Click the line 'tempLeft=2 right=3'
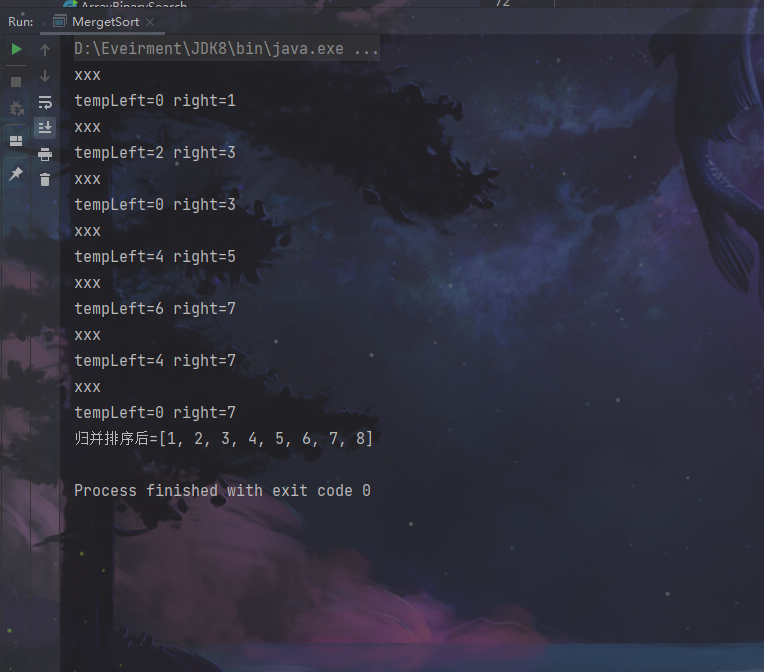Viewport: 764px width, 672px height. point(155,153)
